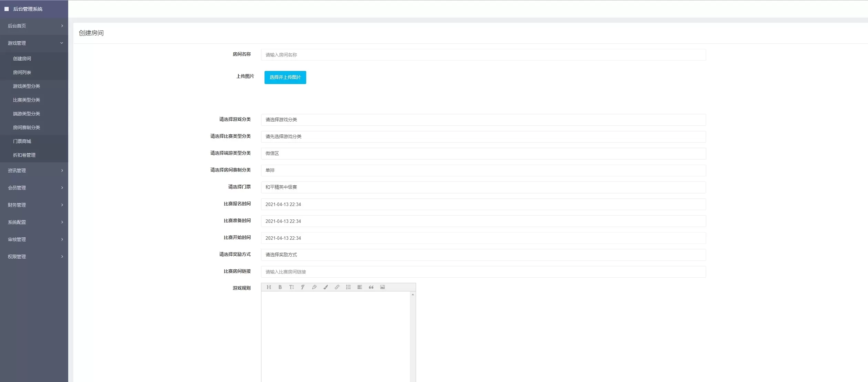Click the editor scrollbar up arrow
Image resolution: width=868 pixels, height=382 pixels.
(x=413, y=295)
